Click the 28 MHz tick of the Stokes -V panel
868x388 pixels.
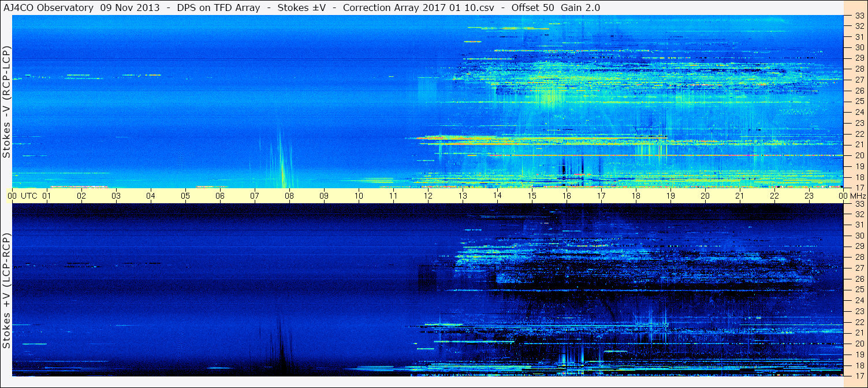[859, 69]
